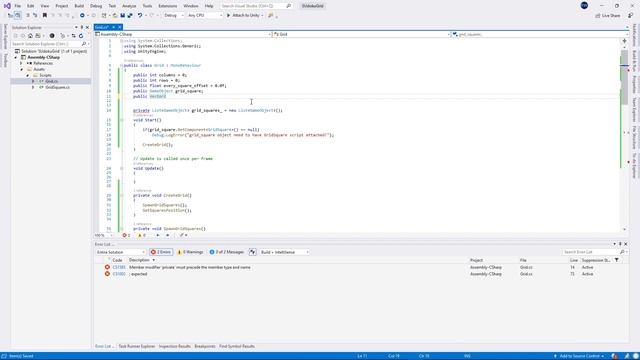Viewport: 640px width, 360px height.
Task: Collapse the Assets folder node
Action: [x=22, y=69]
